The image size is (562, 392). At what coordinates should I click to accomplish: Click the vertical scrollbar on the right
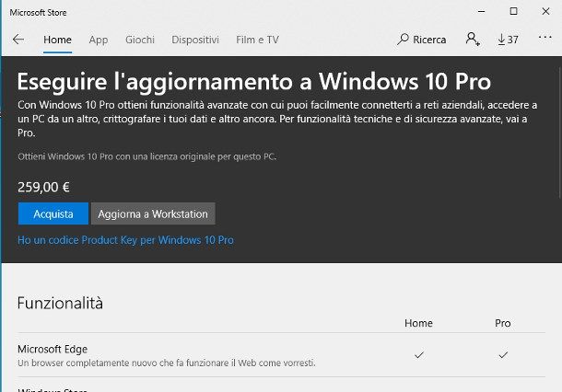pyautogui.click(x=557, y=221)
